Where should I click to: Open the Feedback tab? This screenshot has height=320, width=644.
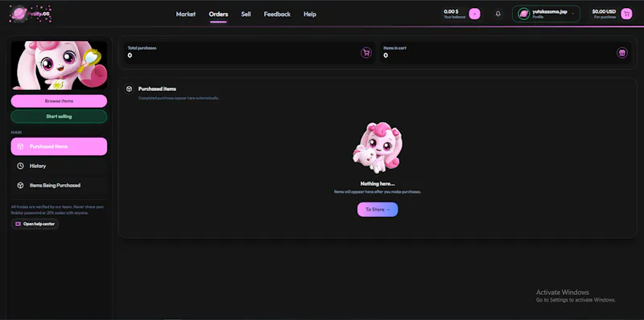point(277,14)
